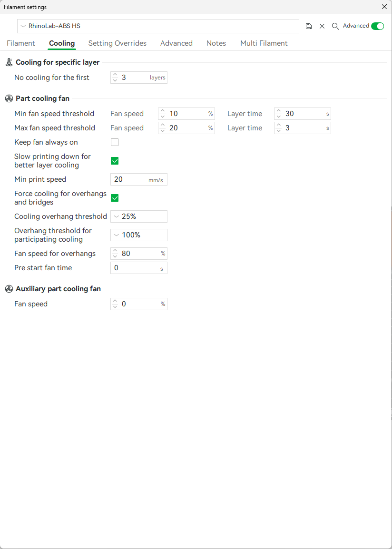Turn off the Advanced mode toggle

pos(377,26)
